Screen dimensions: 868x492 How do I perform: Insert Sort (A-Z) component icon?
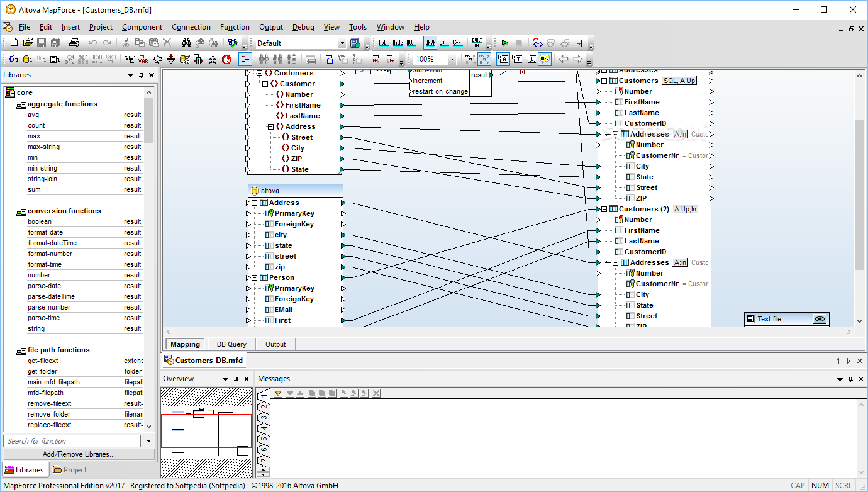pyautogui.click(x=157, y=59)
